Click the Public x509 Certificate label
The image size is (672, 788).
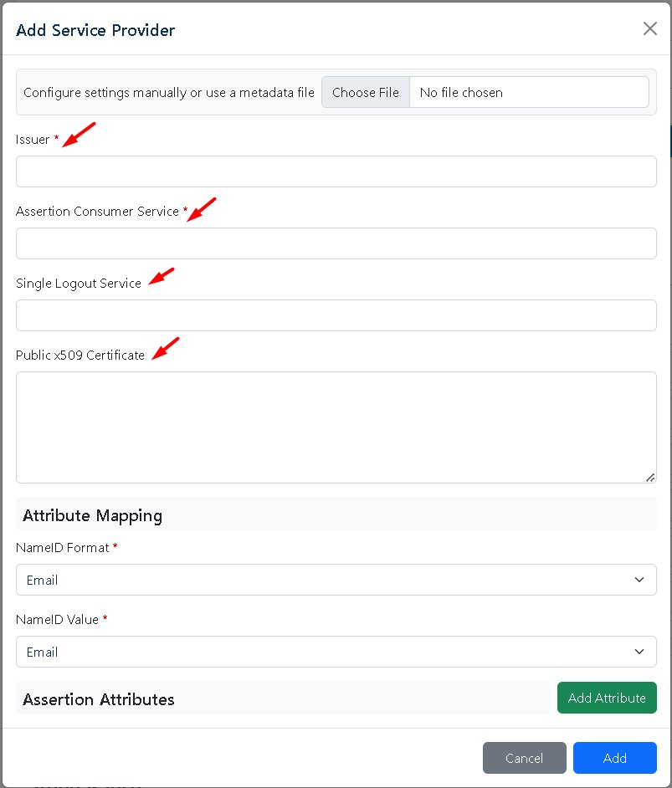tap(80, 356)
